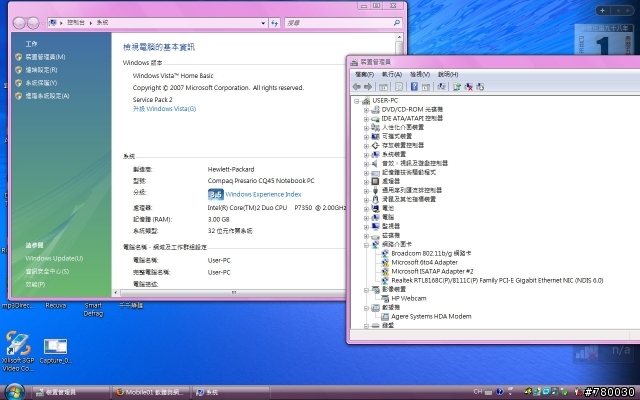
Task: Click the Disable device toolbar icon
Action: [x=480, y=87]
